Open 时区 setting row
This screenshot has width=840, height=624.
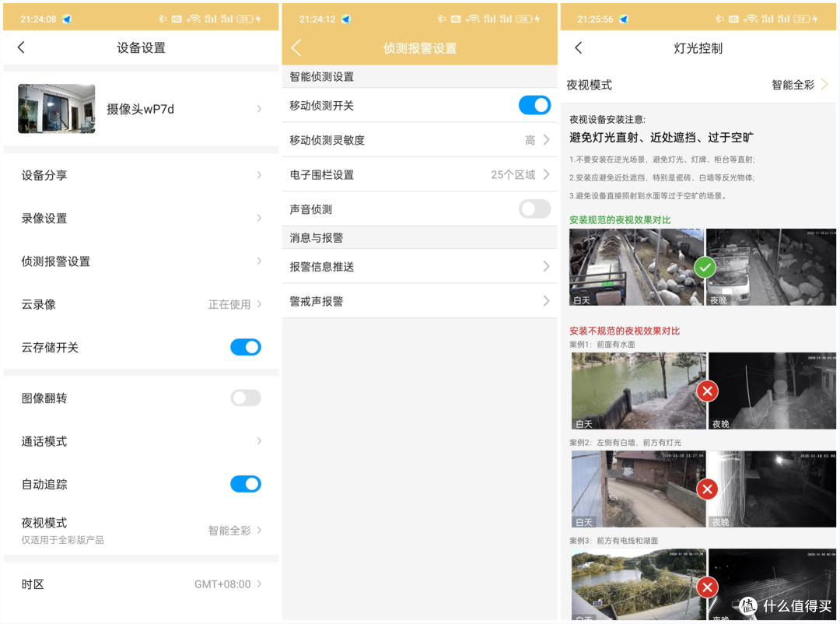(141, 584)
